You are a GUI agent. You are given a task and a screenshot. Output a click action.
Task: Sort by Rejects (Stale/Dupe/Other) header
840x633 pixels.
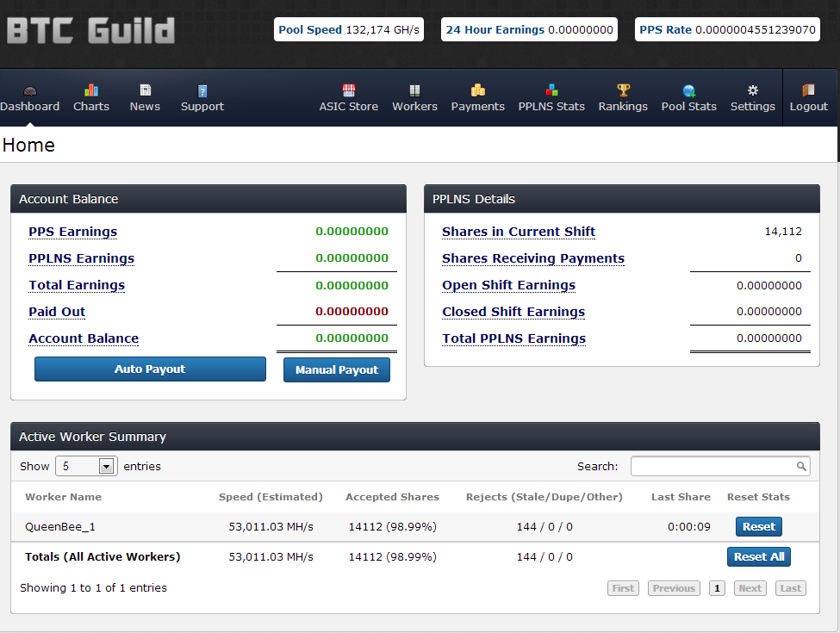[544, 497]
